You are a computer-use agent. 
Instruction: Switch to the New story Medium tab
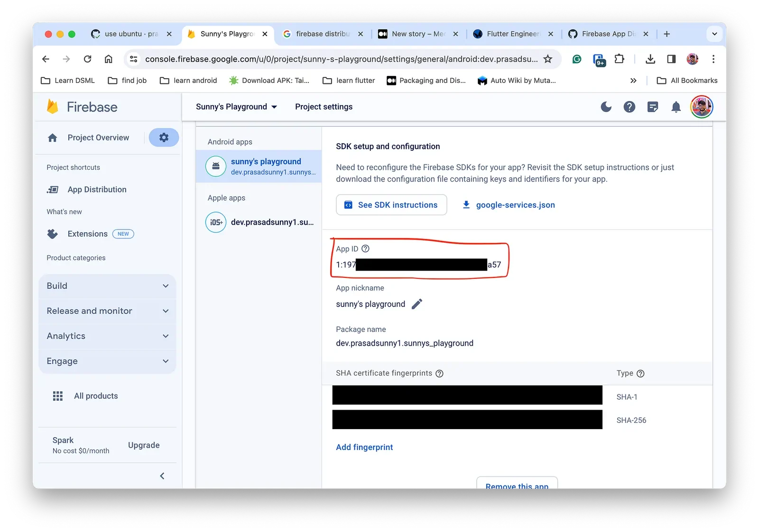point(417,34)
